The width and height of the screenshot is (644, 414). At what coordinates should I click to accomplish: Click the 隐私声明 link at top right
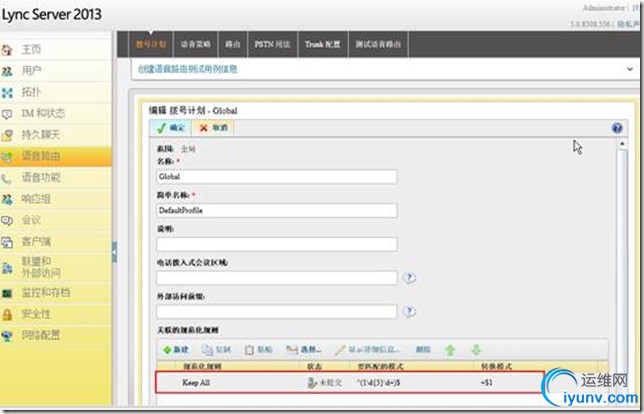click(629, 24)
